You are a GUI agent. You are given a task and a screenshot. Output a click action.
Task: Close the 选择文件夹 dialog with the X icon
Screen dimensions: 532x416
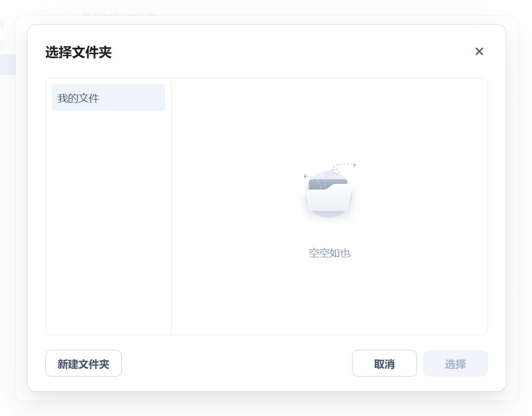click(x=479, y=52)
